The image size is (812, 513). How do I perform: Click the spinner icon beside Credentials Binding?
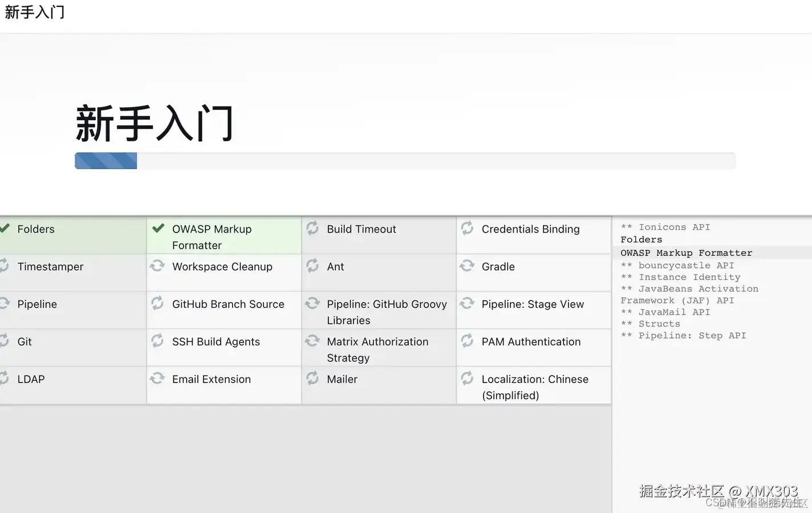[x=467, y=229]
